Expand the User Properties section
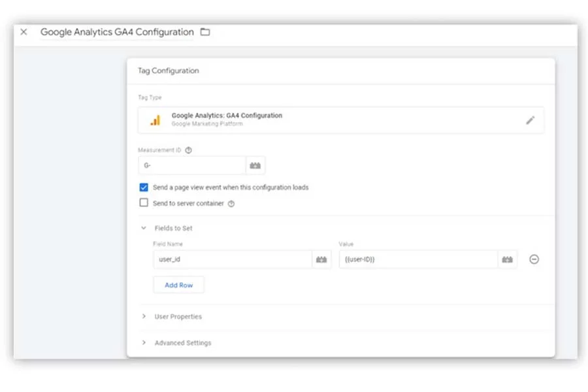588x392 pixels. point(144,316)
